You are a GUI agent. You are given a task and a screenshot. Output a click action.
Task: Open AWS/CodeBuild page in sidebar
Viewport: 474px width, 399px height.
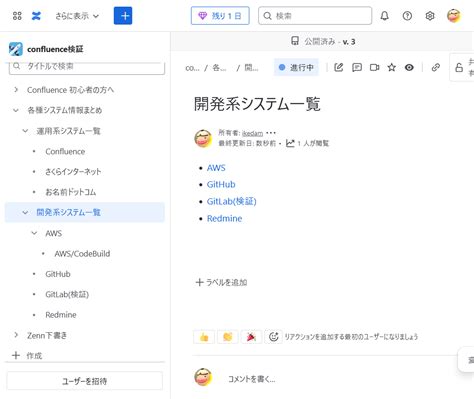[82, 253]
